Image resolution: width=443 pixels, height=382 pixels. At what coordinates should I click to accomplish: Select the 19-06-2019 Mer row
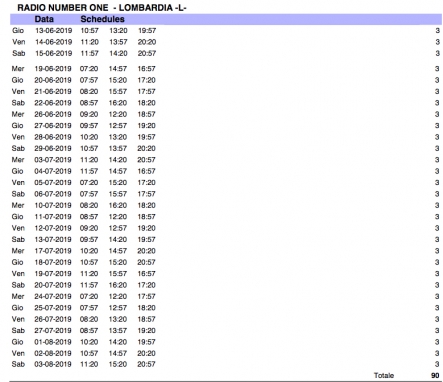(x=226, y=69)
